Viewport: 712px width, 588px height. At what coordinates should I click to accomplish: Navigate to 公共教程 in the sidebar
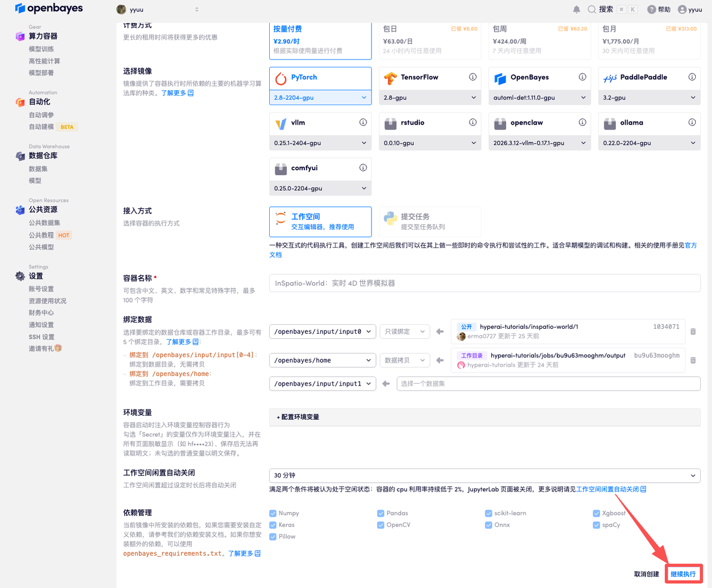[41, 235]
